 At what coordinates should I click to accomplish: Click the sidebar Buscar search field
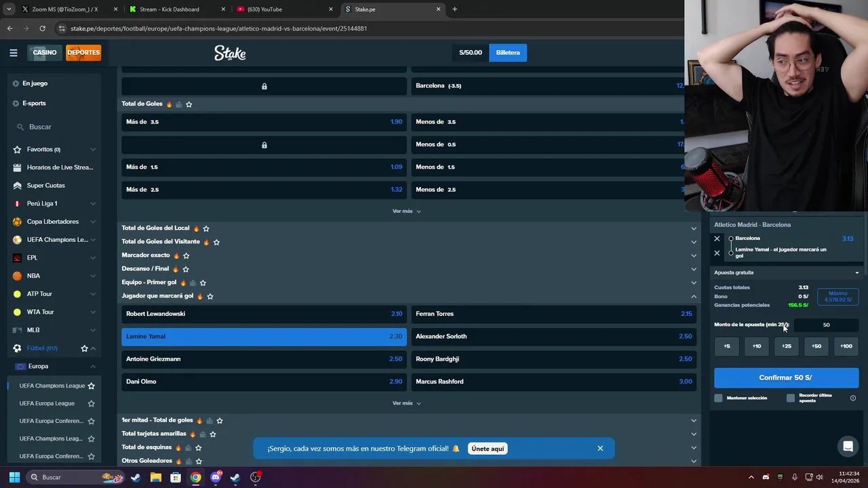pos(54,127)
